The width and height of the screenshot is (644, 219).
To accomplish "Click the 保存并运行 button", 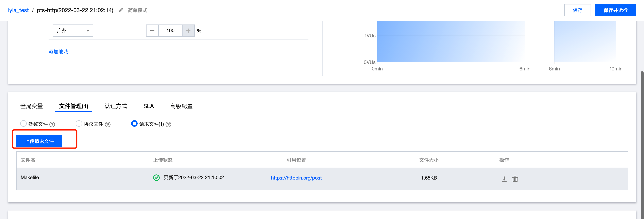I will [x=615, y=10].
